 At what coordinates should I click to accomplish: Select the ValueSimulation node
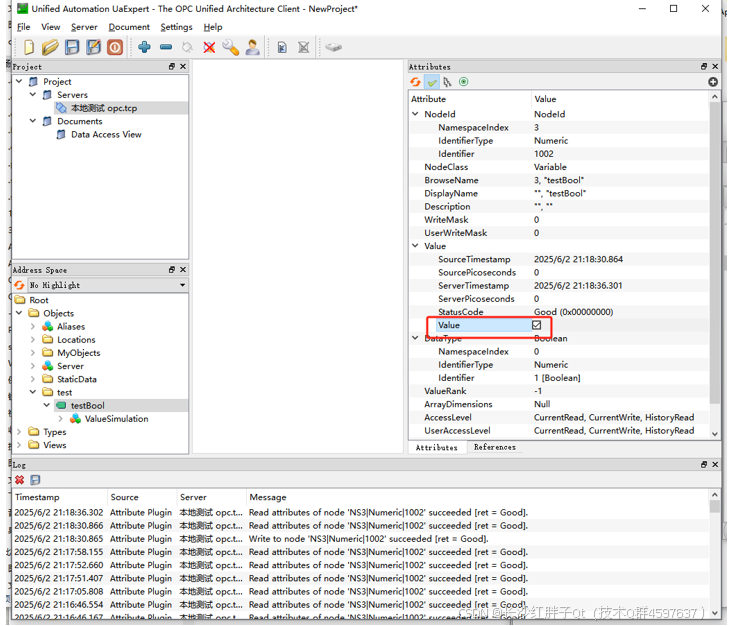pyautogui.click(x=116, y=419)
